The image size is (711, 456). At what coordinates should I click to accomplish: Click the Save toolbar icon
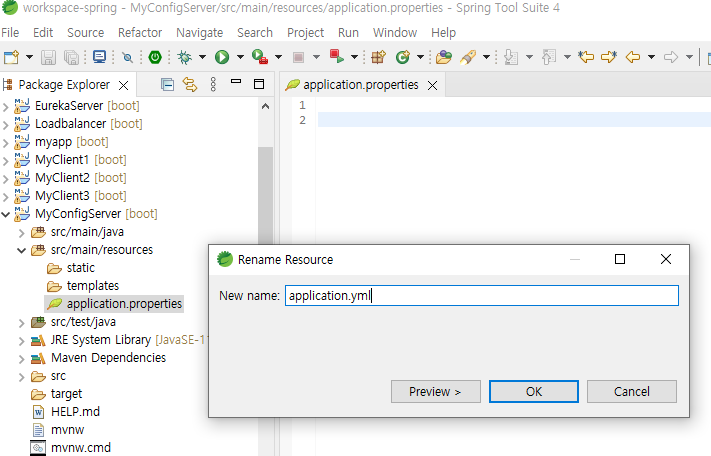point(49,57)
